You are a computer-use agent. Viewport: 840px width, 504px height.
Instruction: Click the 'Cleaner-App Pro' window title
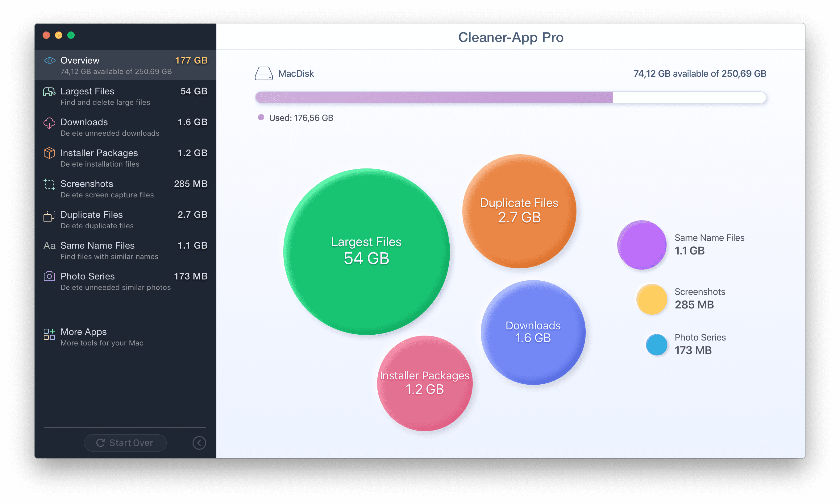click(511, 37)
